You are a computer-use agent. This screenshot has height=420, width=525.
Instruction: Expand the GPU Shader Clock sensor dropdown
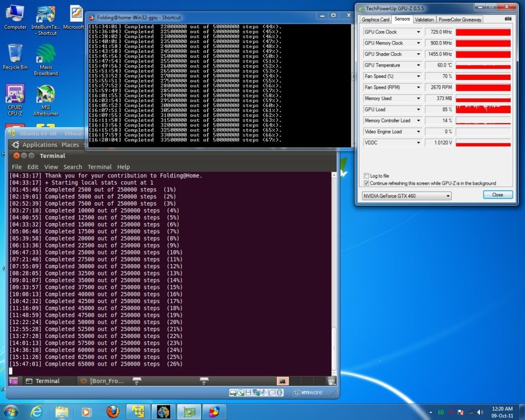[x=418, y=54]
